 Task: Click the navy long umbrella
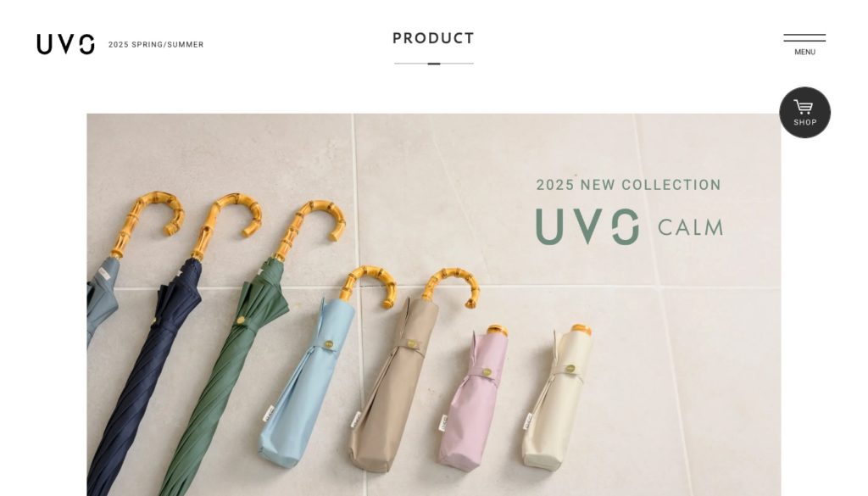click(x=145, y=376)
